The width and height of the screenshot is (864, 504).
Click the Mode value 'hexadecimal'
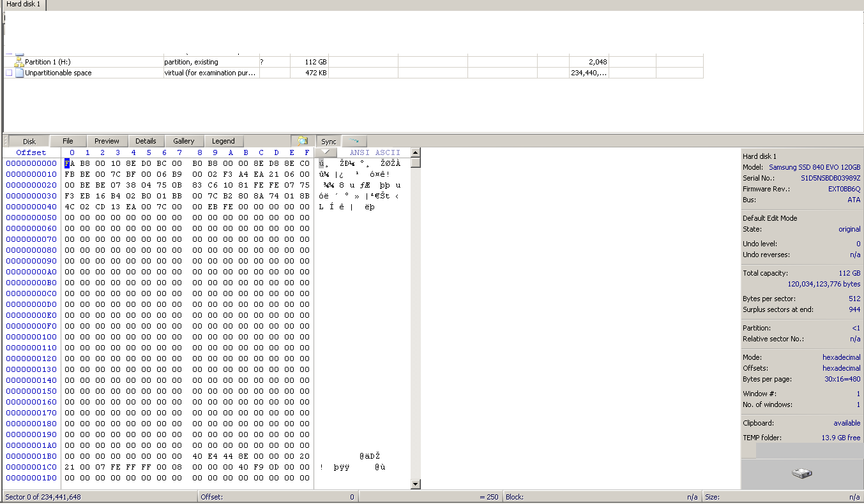[841, 357]
